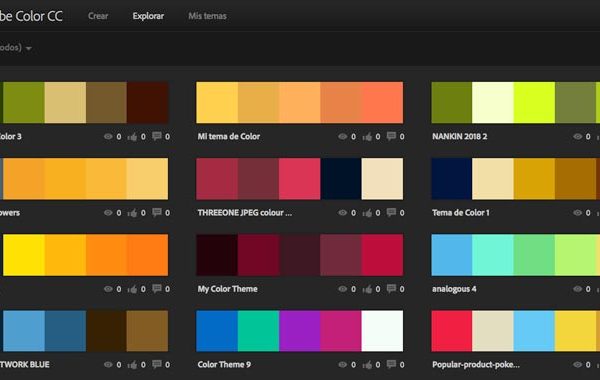Click the eye icon in the 'owers' theme row
Viewport: 600px width, 380px height.
click(108, 213)
